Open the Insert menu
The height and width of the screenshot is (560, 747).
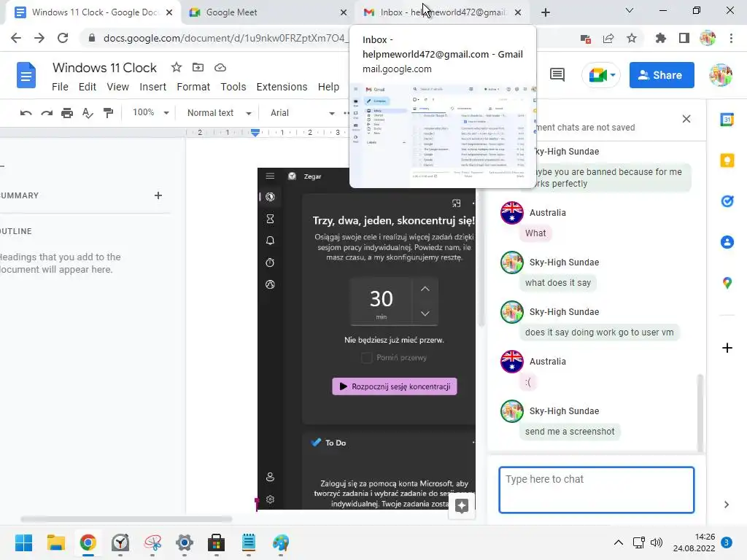coord(152,87)
